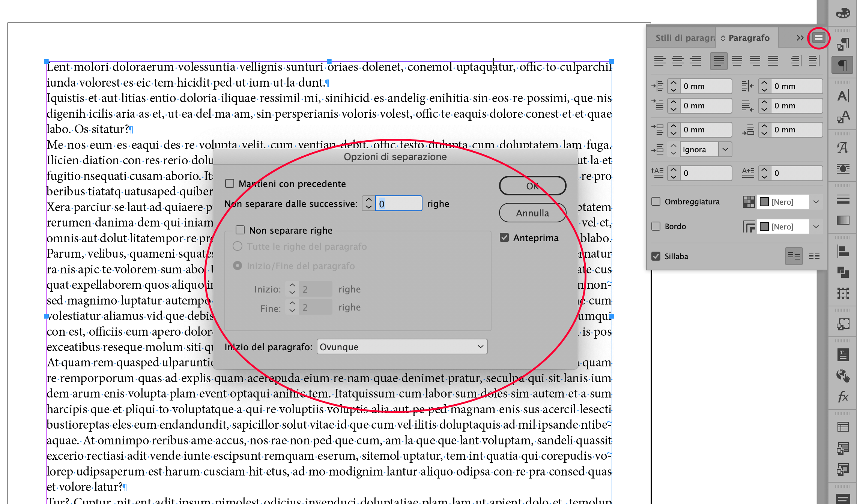Expand the Ignora align to grid dropdown
This screenshot has width=857, height=504.
click(725, 149)
